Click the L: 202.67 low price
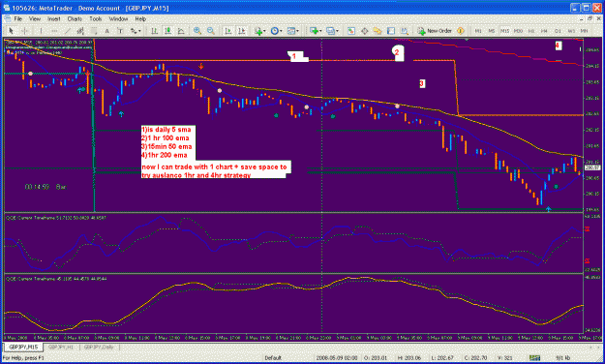The height and width of the screenshot is (364, 605). tap(442, 358)
